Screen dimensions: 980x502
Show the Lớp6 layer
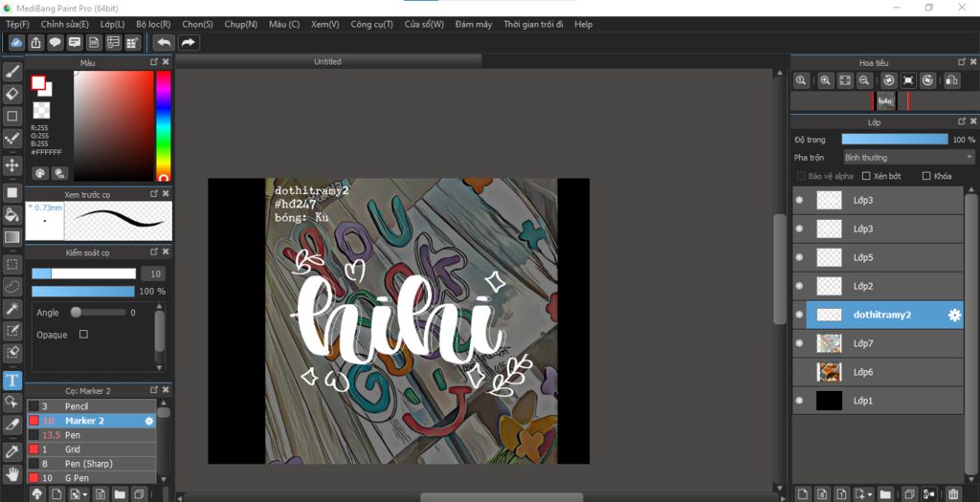tap(799, 372)
